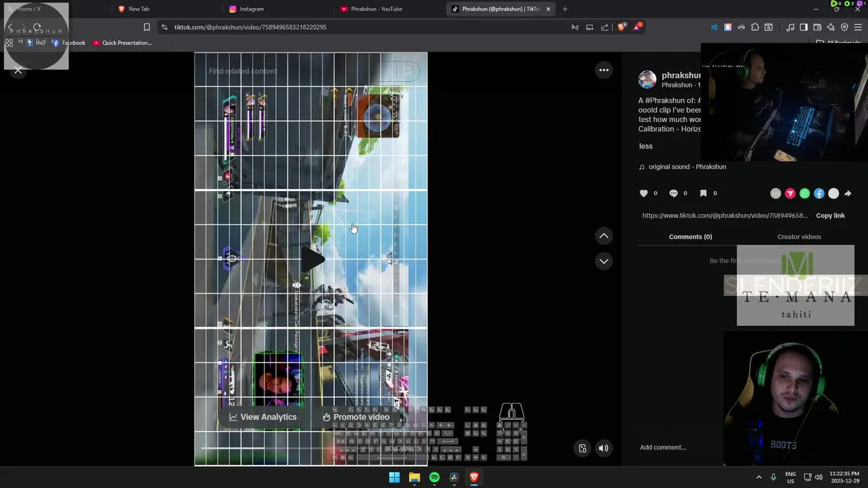The width and height of the screenshot is (868, 488).
Task: Bookmark this page in address bar
Action: point(146,27)
